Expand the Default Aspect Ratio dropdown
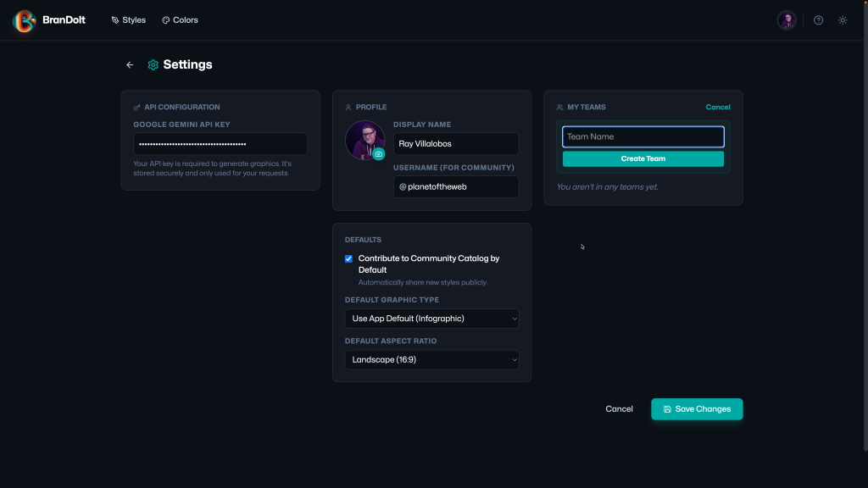Screen dimensions: 868x488 coord(431,359)
